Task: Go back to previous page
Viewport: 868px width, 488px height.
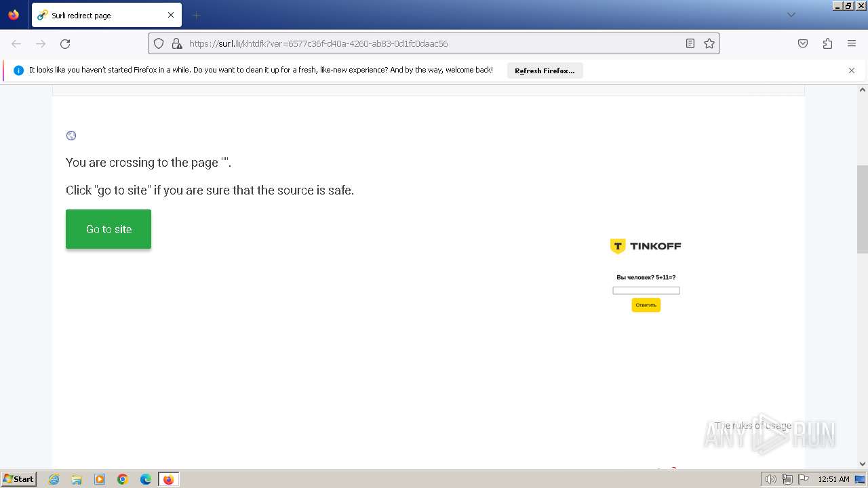Action: coord(16,43)
